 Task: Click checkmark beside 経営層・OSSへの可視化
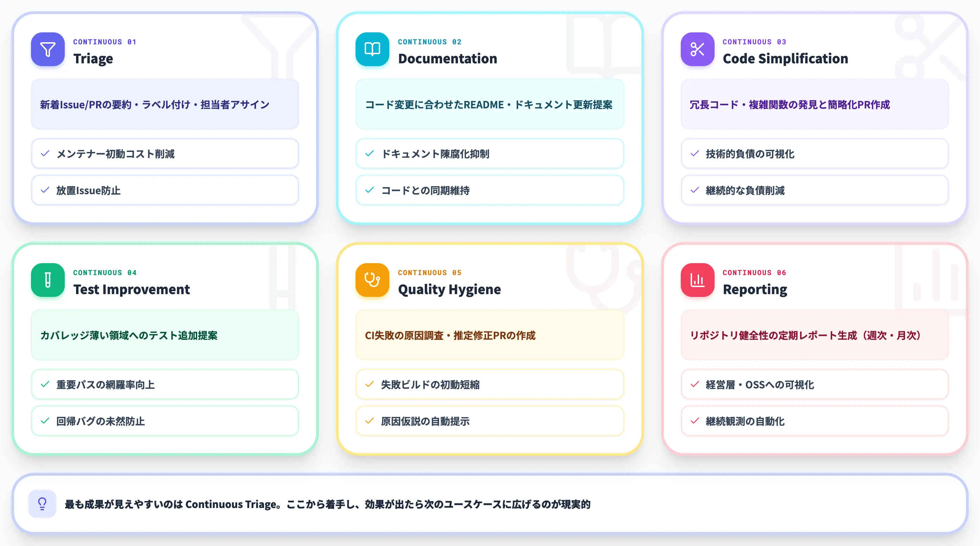(x=695, y=385)
